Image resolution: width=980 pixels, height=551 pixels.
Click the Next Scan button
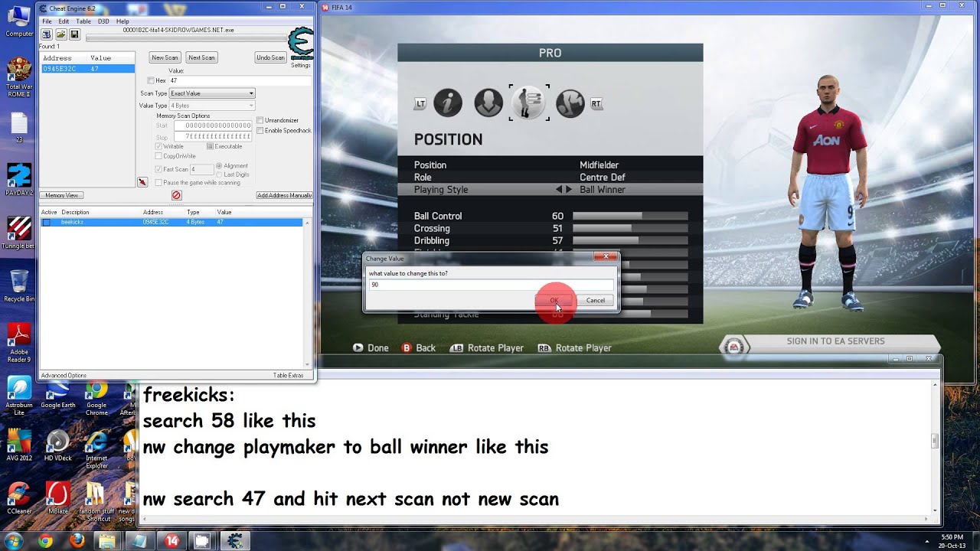(x=201, y=57)
